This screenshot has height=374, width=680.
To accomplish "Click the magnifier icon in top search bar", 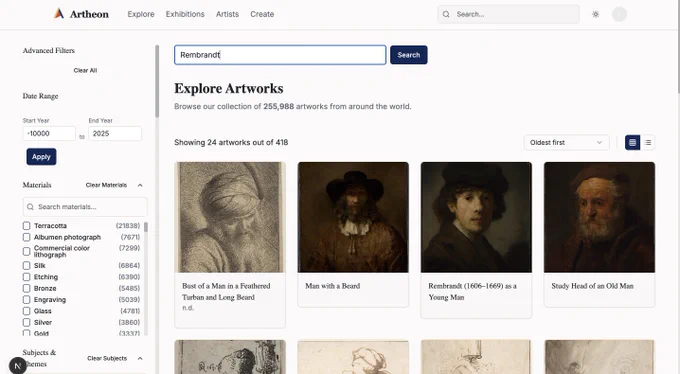I will 446,14.
